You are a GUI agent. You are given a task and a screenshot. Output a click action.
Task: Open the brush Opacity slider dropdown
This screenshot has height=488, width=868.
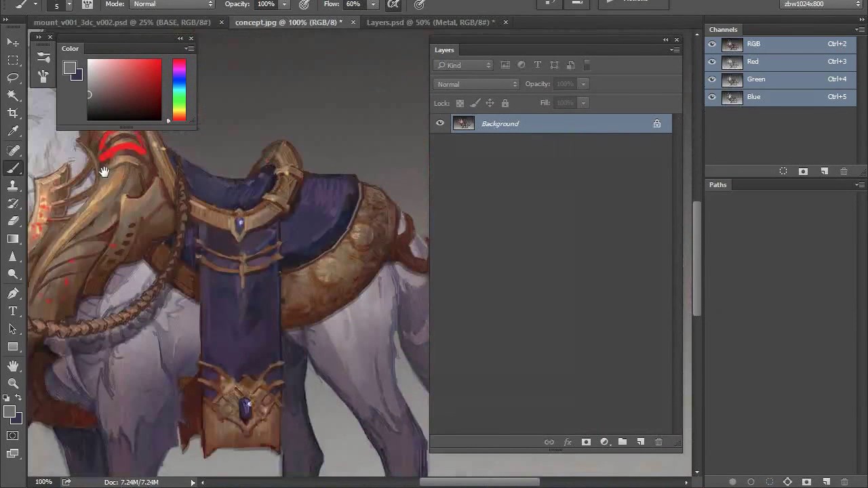click(x=284, y=4)
